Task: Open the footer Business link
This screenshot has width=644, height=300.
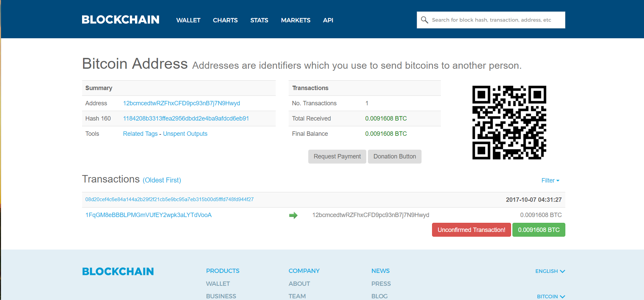Action: click(221, 296)
